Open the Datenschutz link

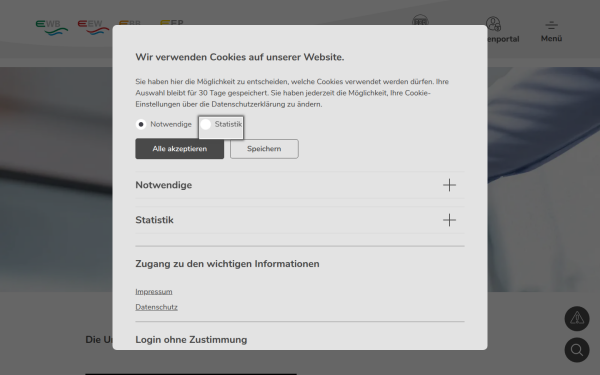157,307
